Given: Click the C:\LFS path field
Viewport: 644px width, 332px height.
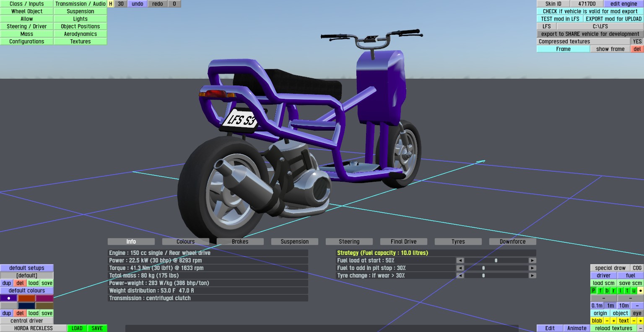Looking at the screenshot, I should [x=600, y=26].
